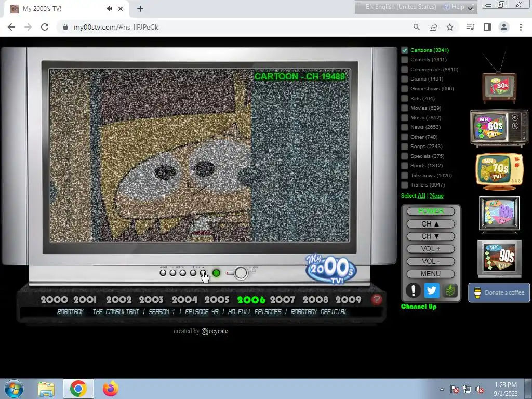This screenshot has width=532, height=399.
Task: Switch to year 2008
Action: [315, 300]
